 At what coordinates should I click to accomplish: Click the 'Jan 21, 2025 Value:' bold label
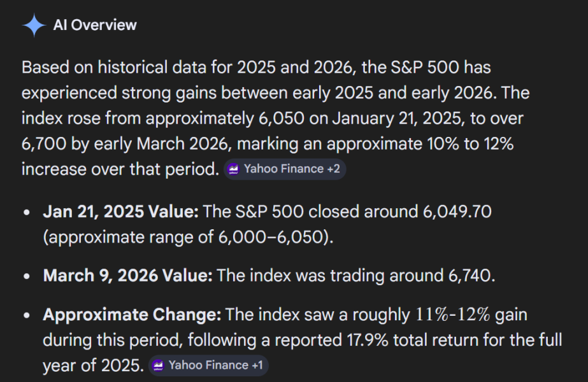point(122,212)
